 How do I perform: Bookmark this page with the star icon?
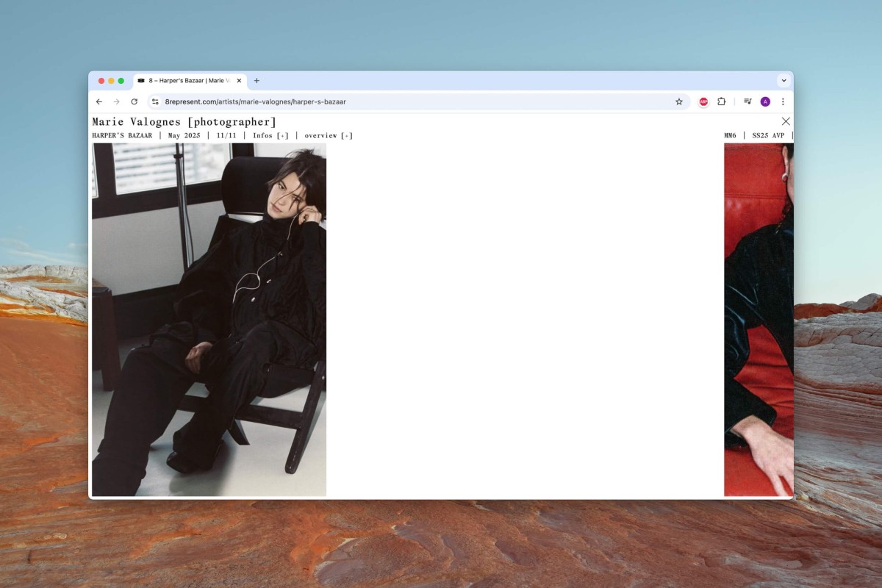[x=679, y=102]
